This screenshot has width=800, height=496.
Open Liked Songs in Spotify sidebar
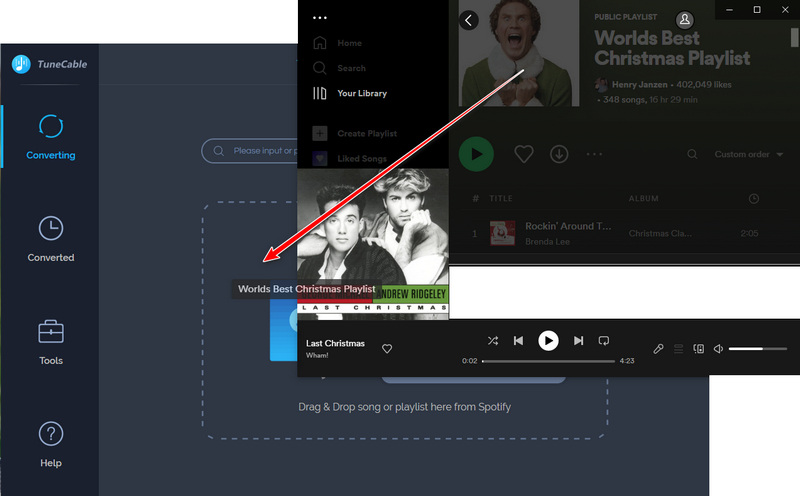(x=350, y=159)
